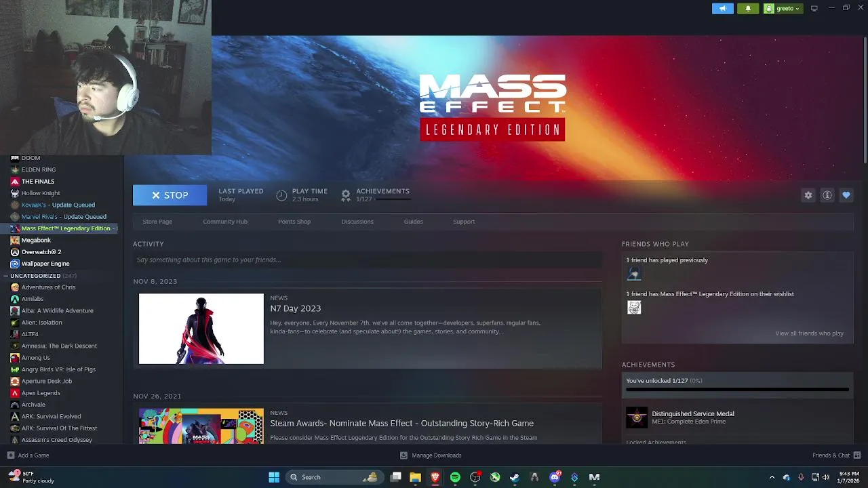Select Among Us in library
The width and height of the screenshot is (868, 488).
click(x=36, y=358)
